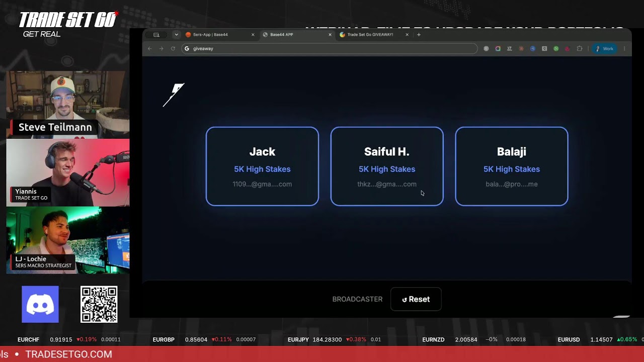Close the Trade Set Go GIVEAWAY! tab
644x362 pixels.
(407, 35)
